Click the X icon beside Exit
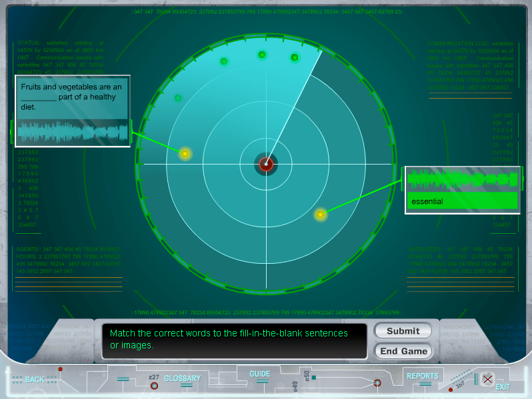The height and width of the screenshot is (399, 532). pyautogui.click(x=488, y=379)
